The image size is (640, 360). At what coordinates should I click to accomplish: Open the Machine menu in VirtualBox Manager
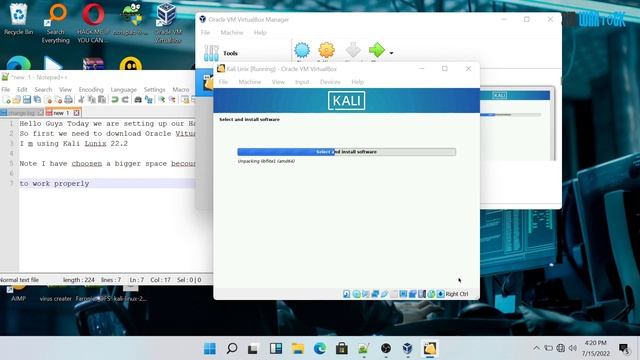coord(232,33)
